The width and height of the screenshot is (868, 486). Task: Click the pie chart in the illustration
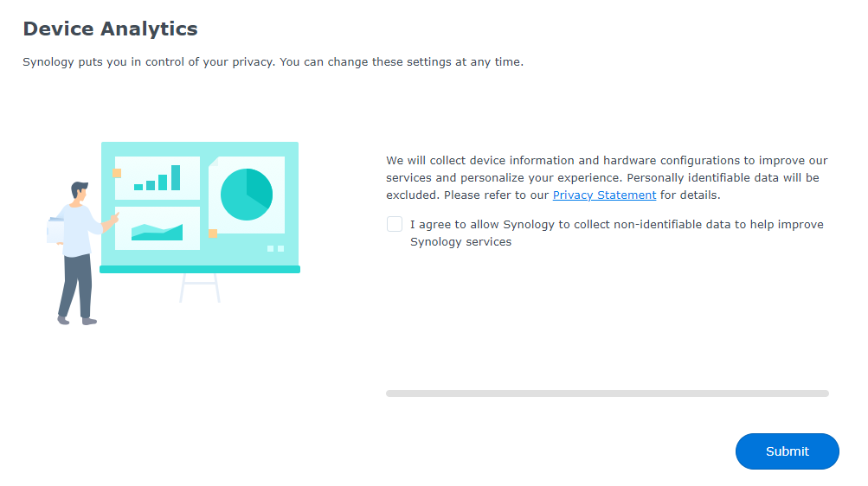point(247,195)
